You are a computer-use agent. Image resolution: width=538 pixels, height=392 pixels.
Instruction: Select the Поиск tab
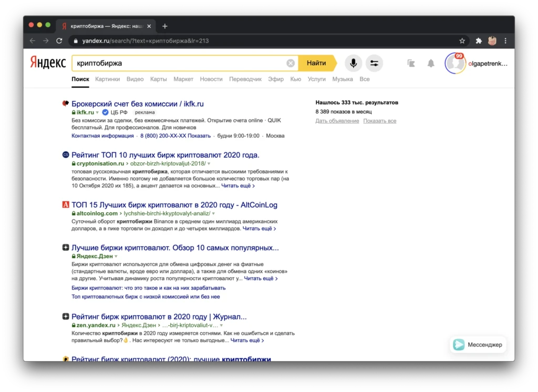click(80, 79)
